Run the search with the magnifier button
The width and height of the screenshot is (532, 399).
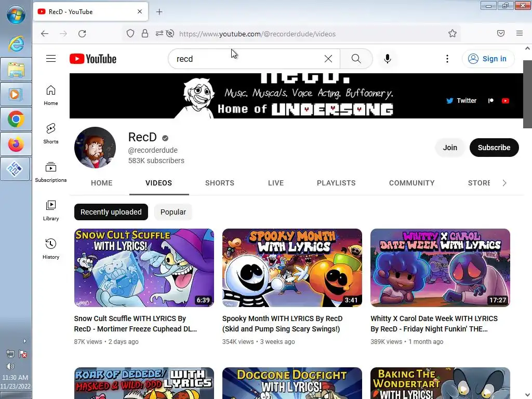tap(356, 59)
